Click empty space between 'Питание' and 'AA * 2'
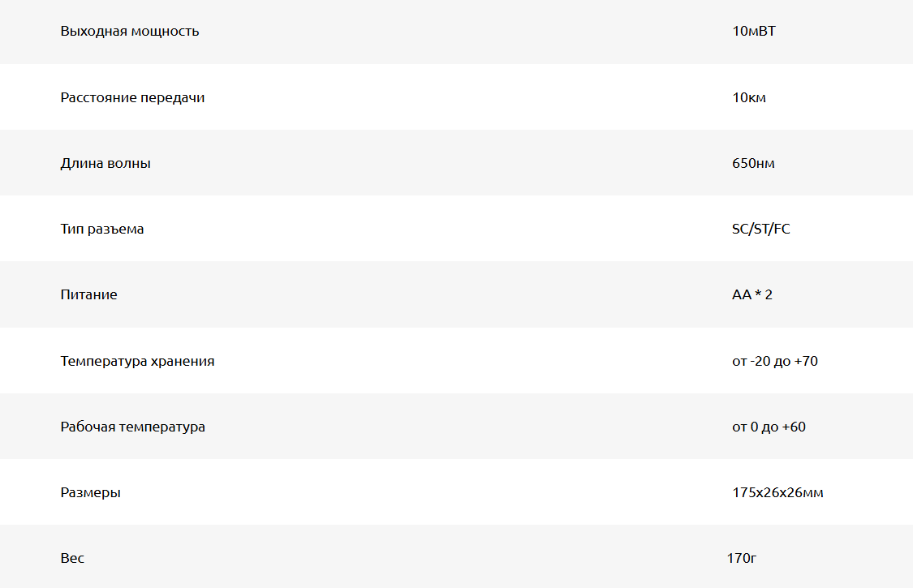The image size is (913, 588). (422, 294)
